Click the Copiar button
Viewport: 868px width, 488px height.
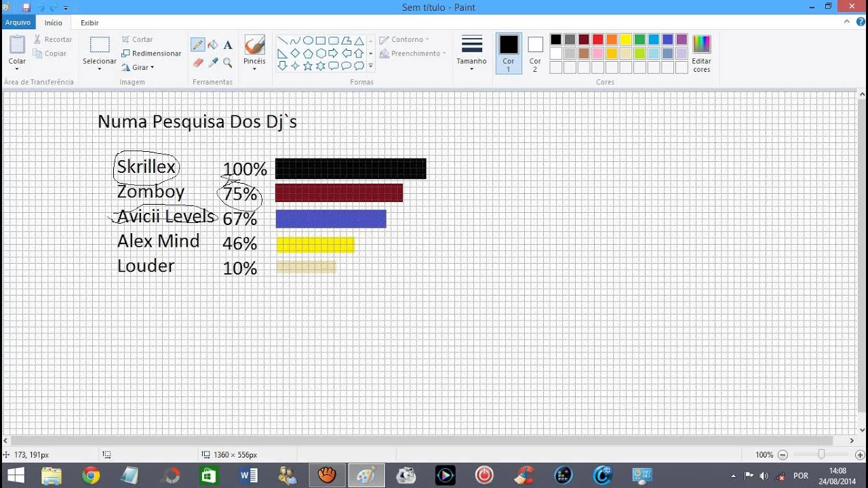pos(50,54)
